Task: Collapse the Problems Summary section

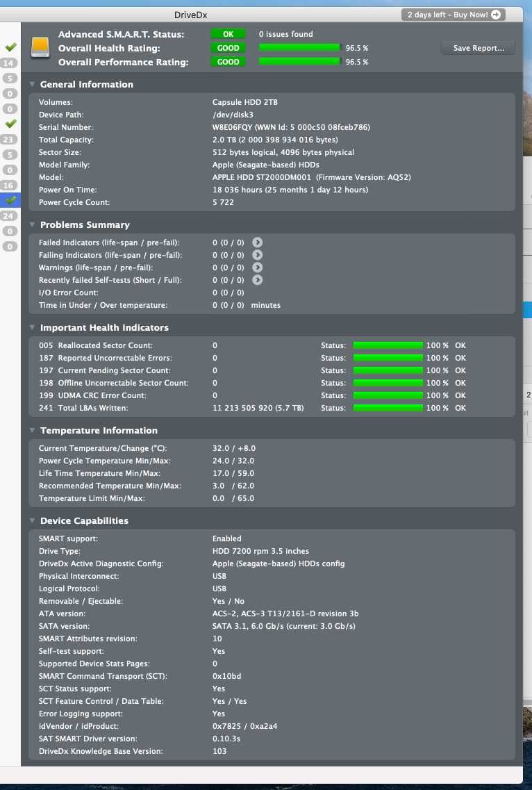Action: 32,224
